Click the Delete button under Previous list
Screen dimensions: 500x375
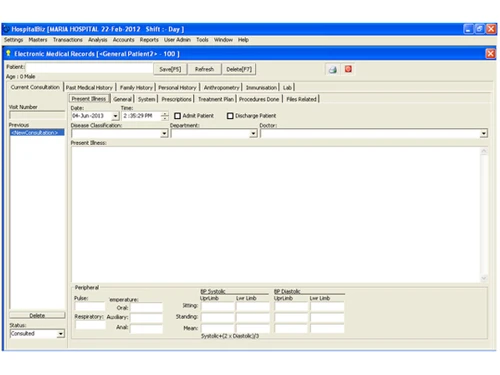tap(37, 315)
